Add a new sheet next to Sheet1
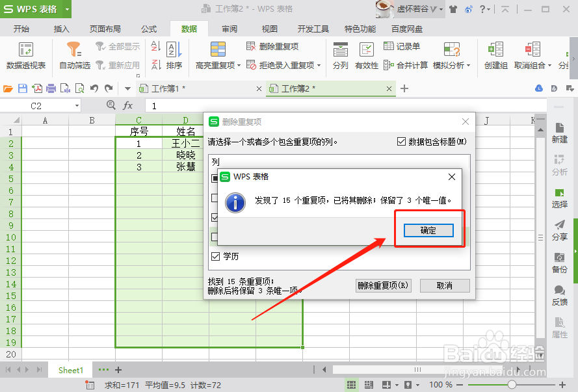Screen dimensions: 578x392 coord(118,370)
